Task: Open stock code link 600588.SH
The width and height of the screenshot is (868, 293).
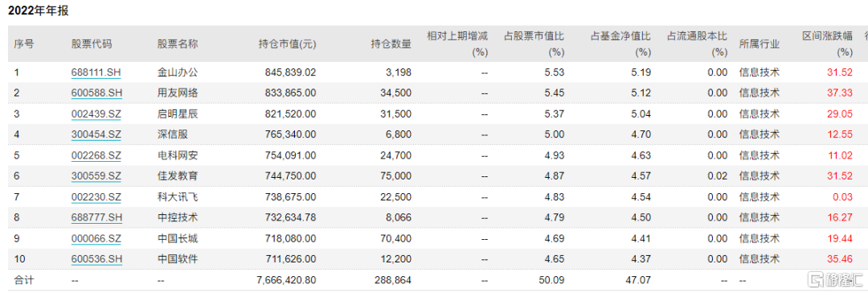Action: [x=96, y=93]
